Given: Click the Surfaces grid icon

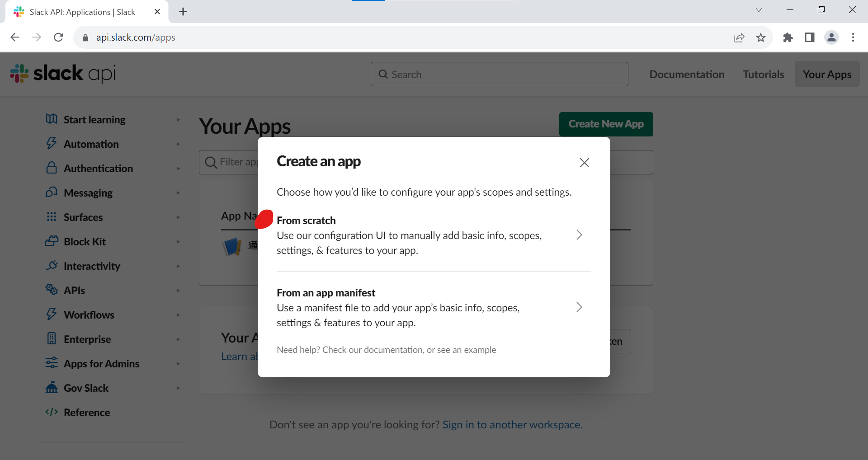Looking at the screenshot, I should point(52,217).
